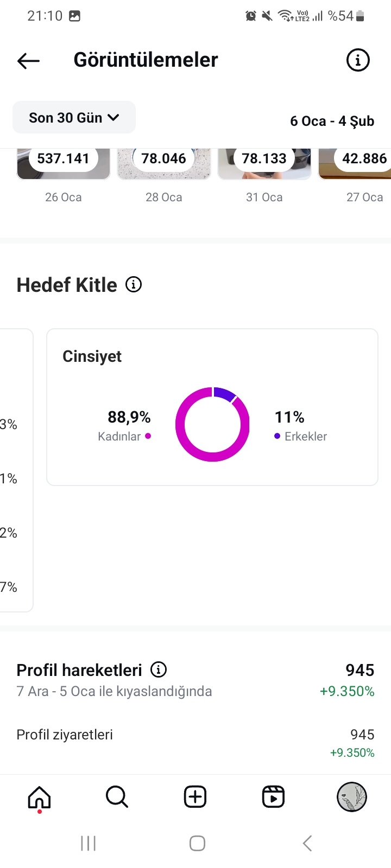Select the Kadınlar 88,9% legend
391x868 pixels.
tap(124, 426)
